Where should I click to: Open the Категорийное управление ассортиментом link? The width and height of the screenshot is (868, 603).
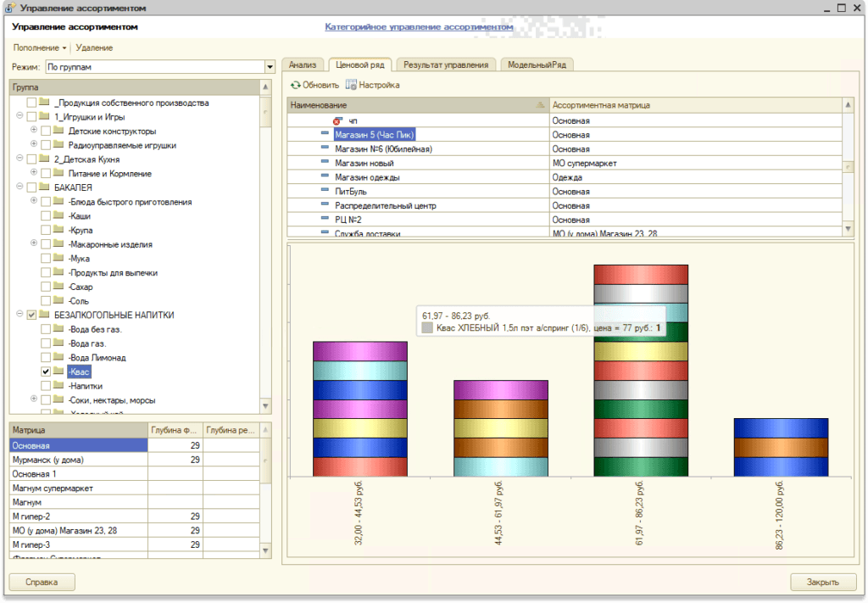pos(419,27)
